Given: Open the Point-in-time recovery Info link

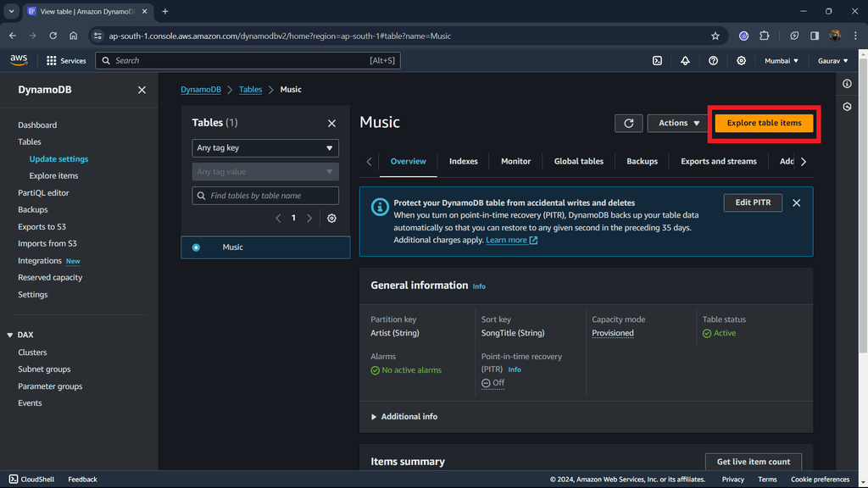Looking at the screenshot, I should tap(515, 369).
